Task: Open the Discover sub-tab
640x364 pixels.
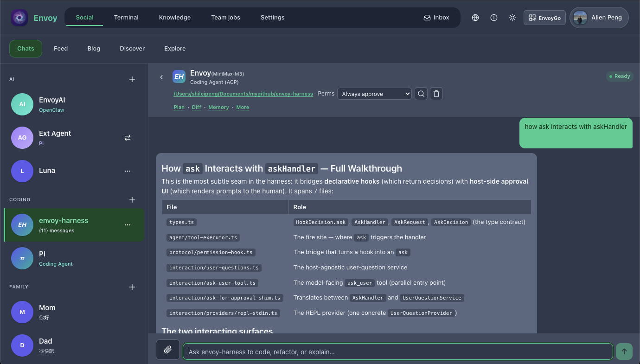Action: 132,49
